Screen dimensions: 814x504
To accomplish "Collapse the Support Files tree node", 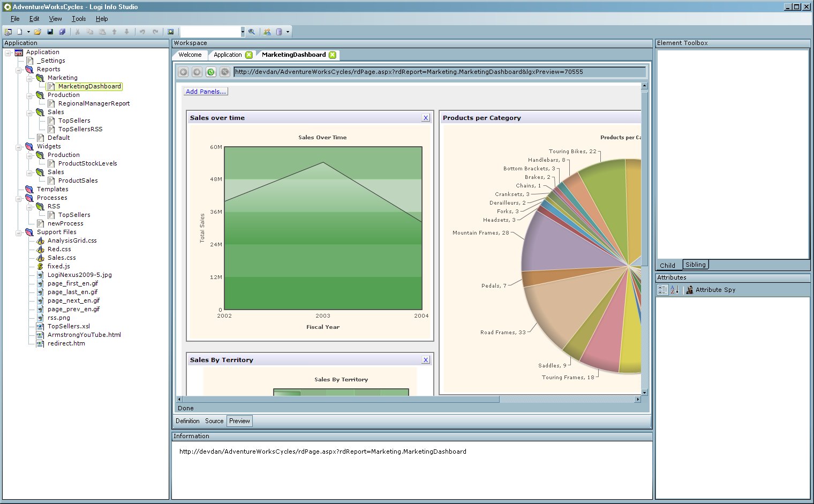I will coord(19,232).
